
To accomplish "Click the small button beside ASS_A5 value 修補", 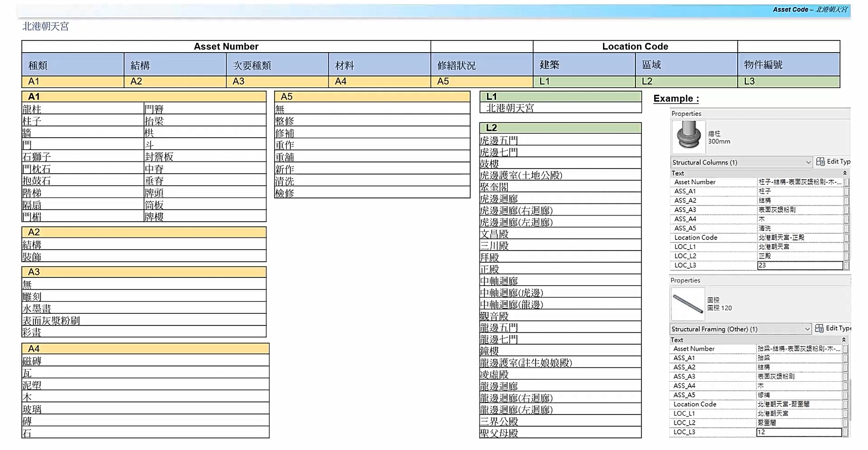I will coord(846,395).
